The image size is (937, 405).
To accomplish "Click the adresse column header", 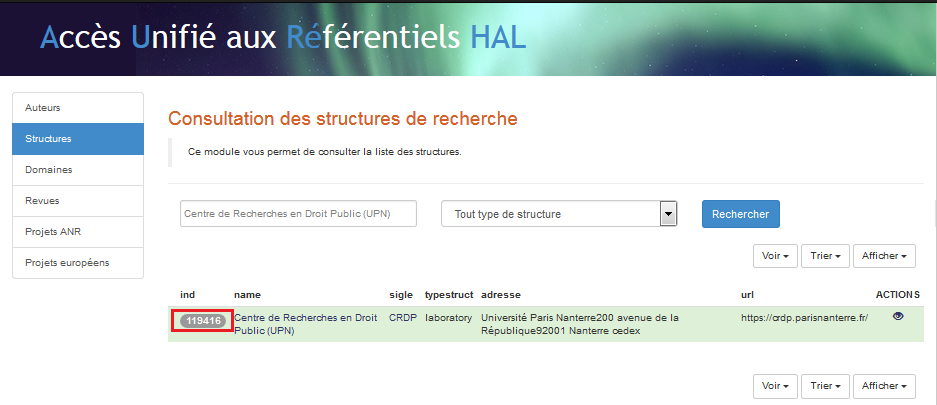I will (501, 294).
